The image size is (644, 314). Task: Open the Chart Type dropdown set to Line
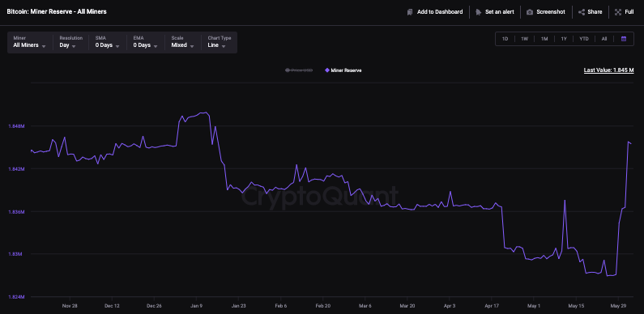click(x=220, y=42)
